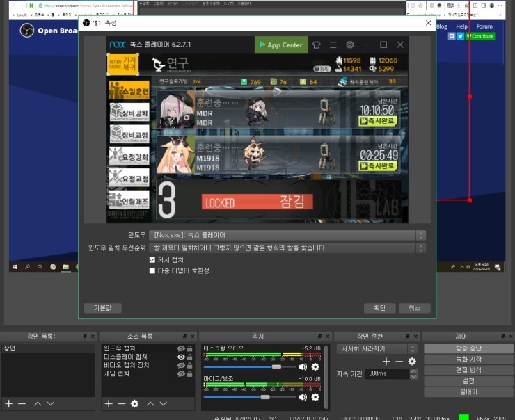Screen dimensions: 515x420
Task: Move source up in sources list
Action: (x=150, y=403)
